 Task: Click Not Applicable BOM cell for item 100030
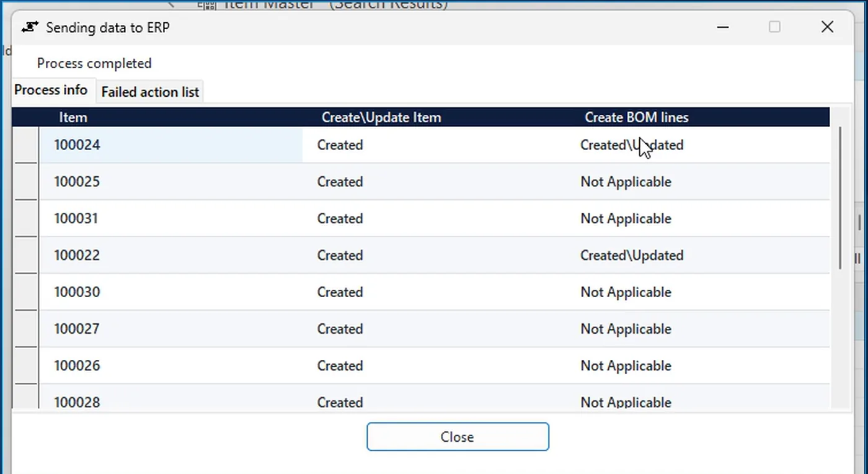698,292
